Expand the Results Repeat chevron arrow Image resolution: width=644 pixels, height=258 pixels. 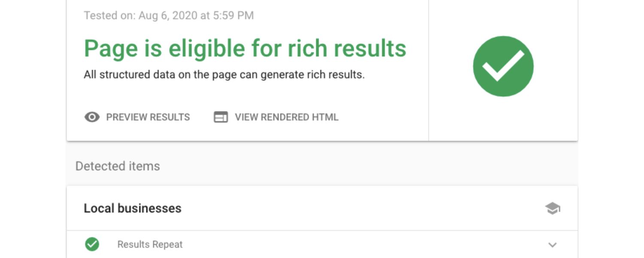pyautogui.click(x=553, y=245)
